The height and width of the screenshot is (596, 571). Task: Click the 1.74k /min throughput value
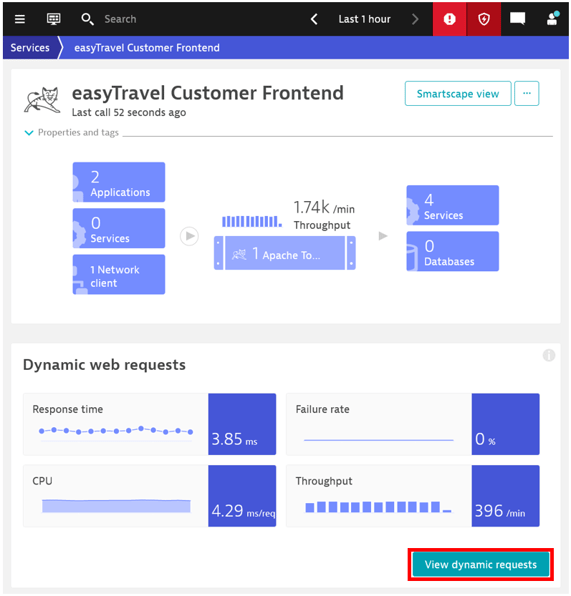324,208
